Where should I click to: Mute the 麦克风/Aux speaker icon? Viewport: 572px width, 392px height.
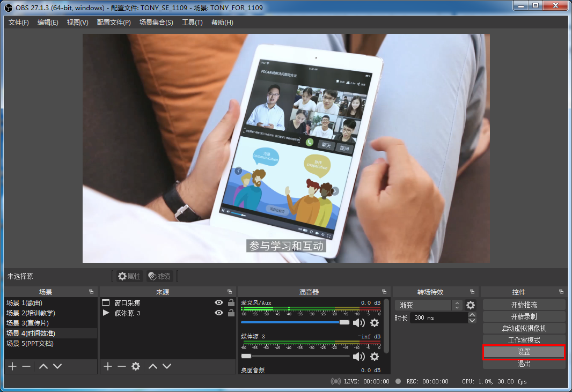[x=359, y=322]
